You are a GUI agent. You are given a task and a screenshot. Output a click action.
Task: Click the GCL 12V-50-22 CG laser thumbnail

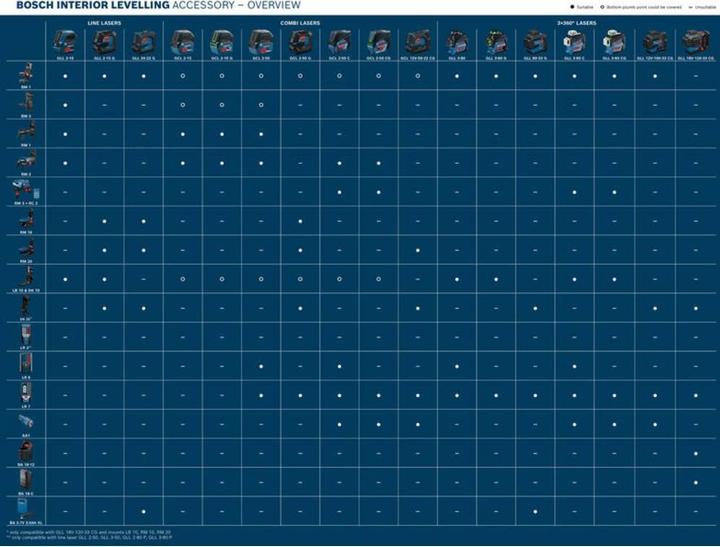(417, 42)
